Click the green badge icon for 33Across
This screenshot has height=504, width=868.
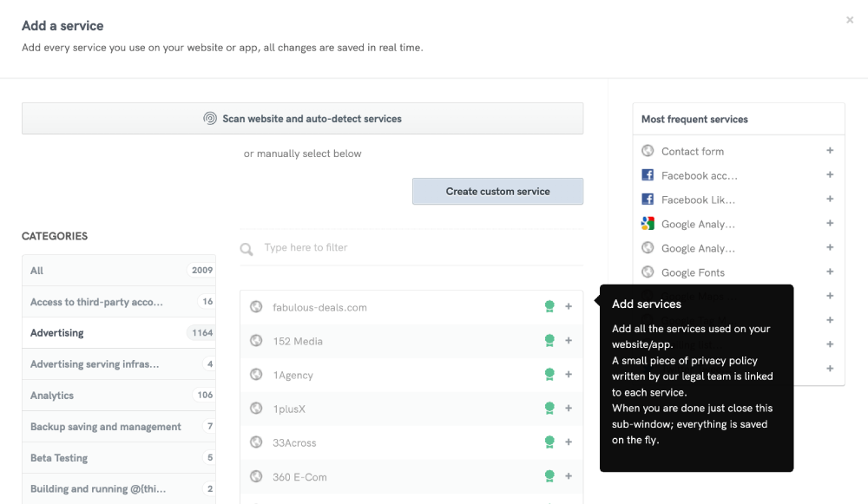549,442
